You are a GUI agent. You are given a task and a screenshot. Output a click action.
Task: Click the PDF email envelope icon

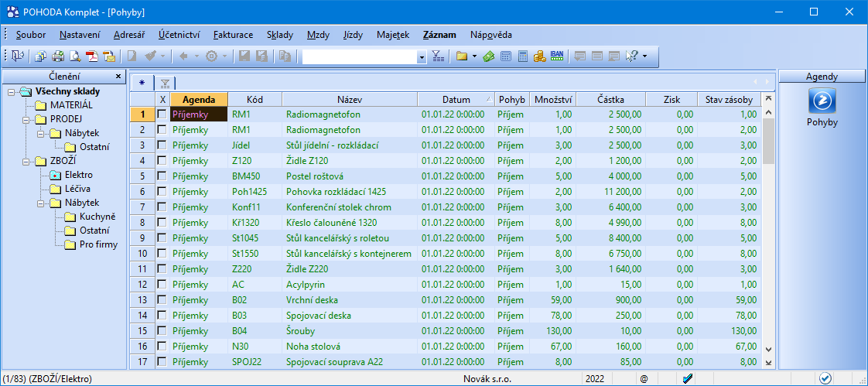pos(108,56)
